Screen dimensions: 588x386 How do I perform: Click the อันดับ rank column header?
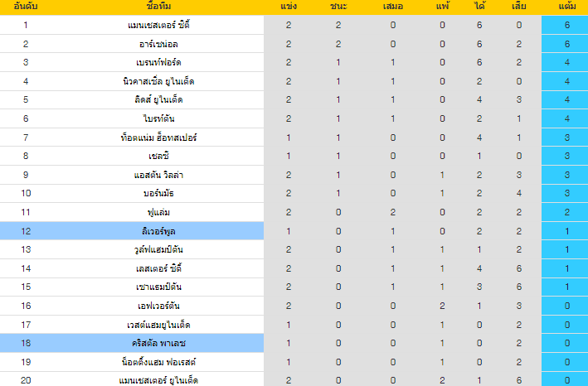tap(25, 6)
